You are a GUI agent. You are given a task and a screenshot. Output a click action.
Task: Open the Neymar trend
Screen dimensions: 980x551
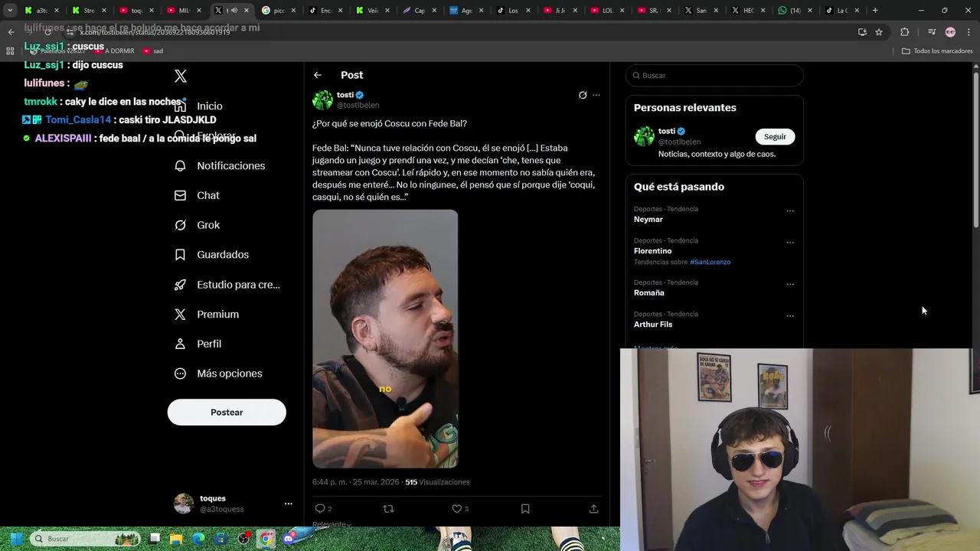648,220
